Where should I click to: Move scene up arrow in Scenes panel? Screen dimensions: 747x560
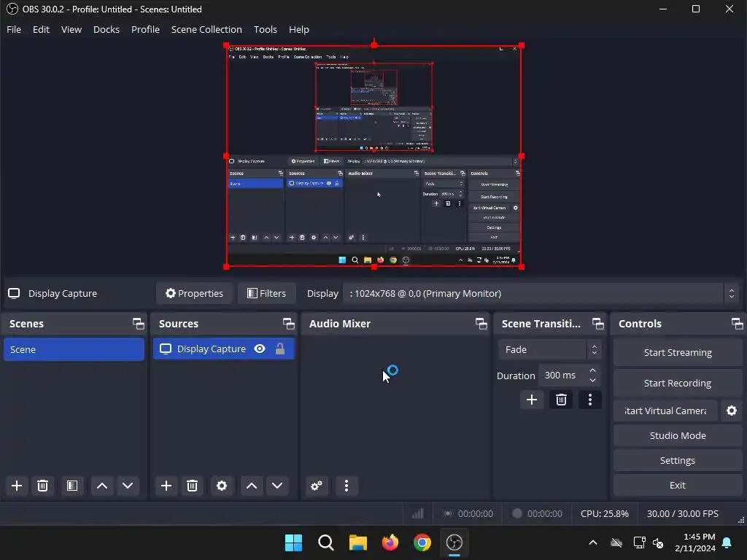(x=102, y=486)
